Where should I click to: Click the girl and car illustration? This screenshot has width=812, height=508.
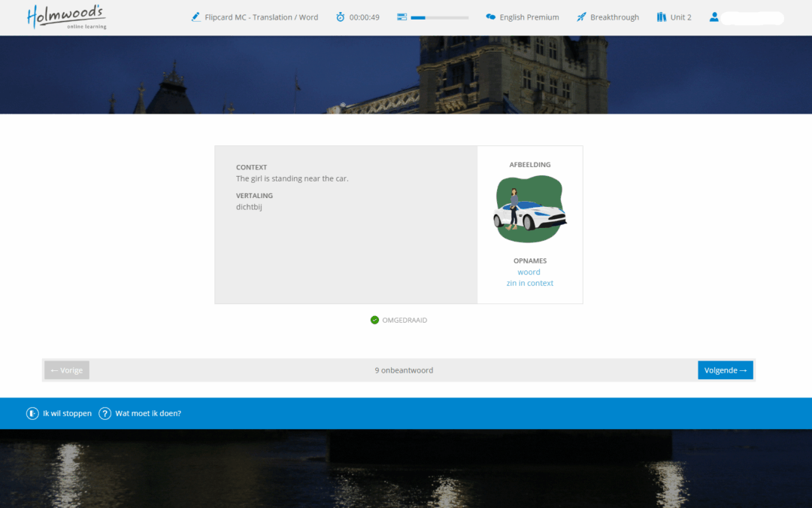click(x=530, y=209)
